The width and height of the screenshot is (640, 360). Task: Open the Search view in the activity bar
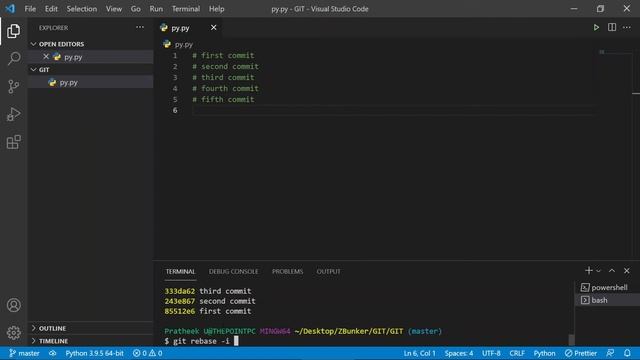13,58
